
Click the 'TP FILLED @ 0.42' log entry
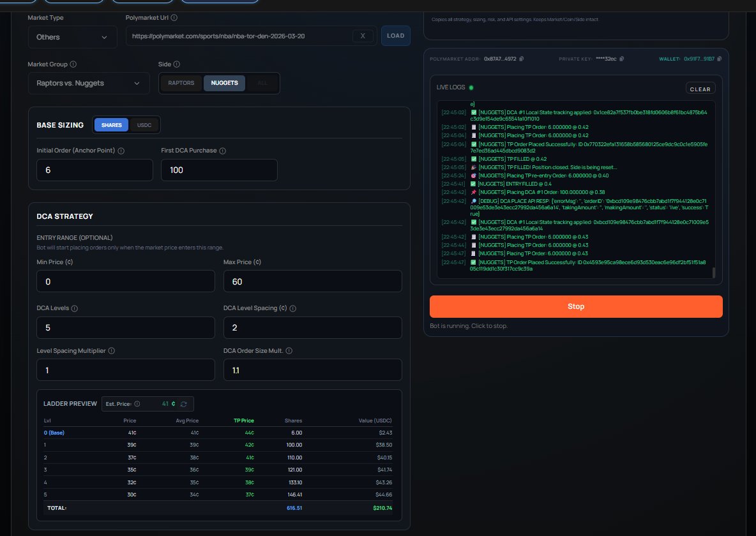(512, 159)
